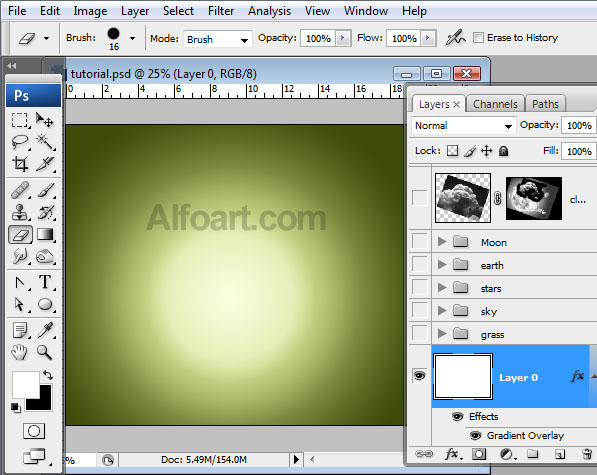Select the Layer 0 thumbnail

pyautogui.click(x=463, y=377)
